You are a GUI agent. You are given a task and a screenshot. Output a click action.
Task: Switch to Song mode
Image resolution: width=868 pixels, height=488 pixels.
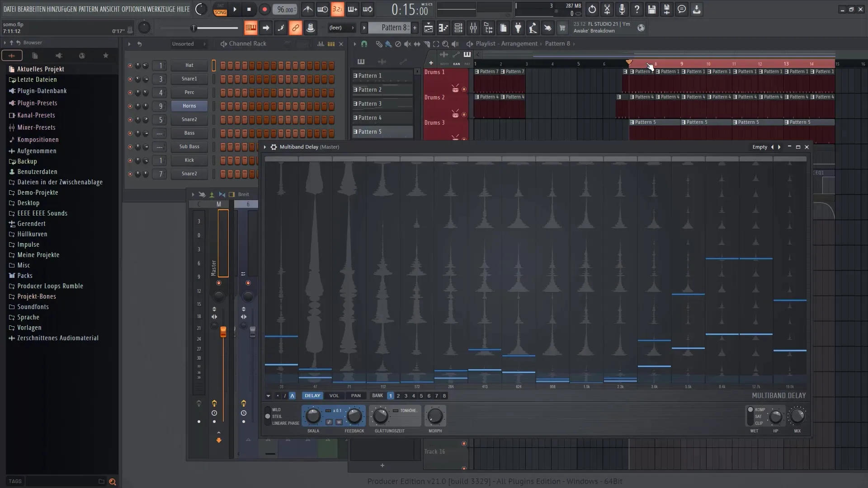[220, 12]
